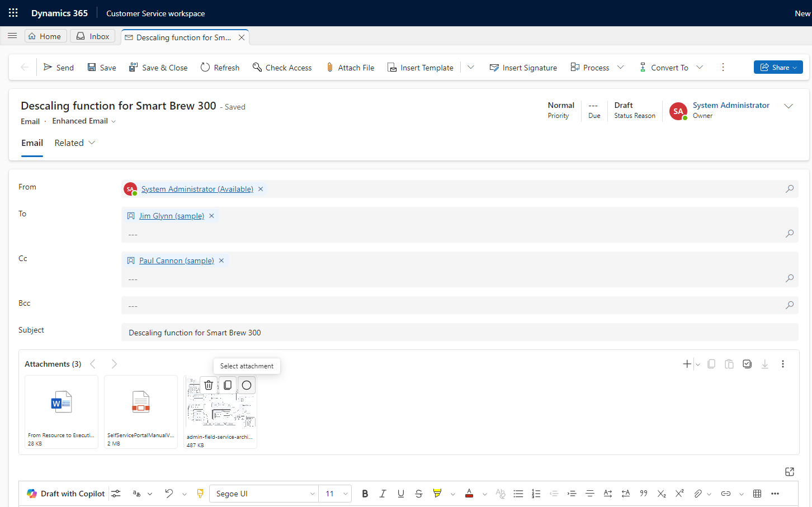The image size is (812, 507).
Task: Toggle select all attachments icon
Action: 747,364
